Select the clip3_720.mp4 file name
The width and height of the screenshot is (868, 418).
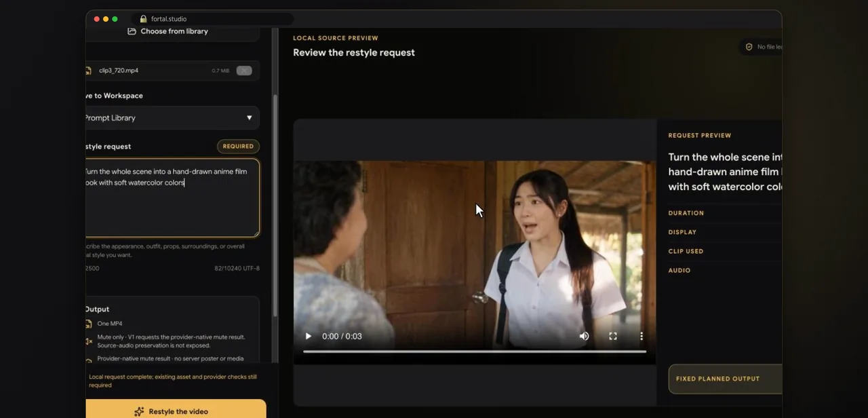coord(119,71)
